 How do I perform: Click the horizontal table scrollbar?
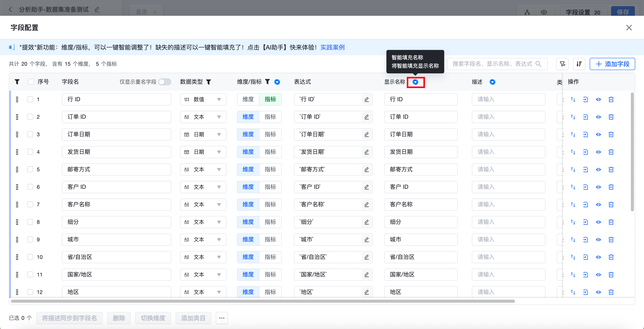(x=263, y=301)
